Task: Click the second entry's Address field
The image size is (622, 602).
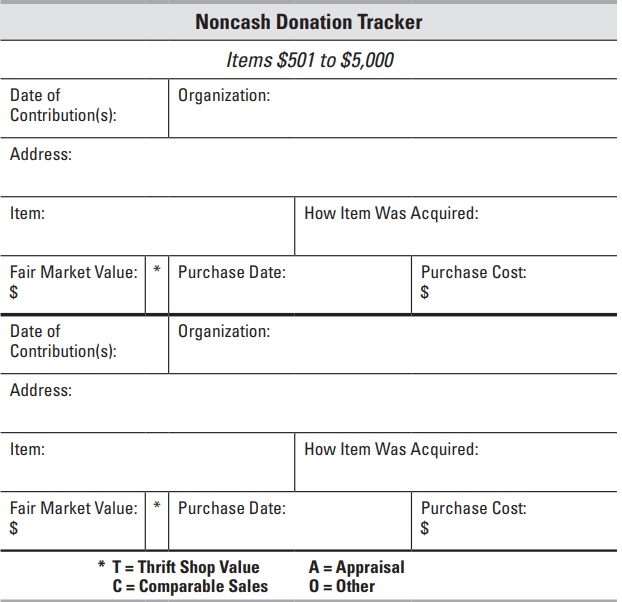Action: 309,403
